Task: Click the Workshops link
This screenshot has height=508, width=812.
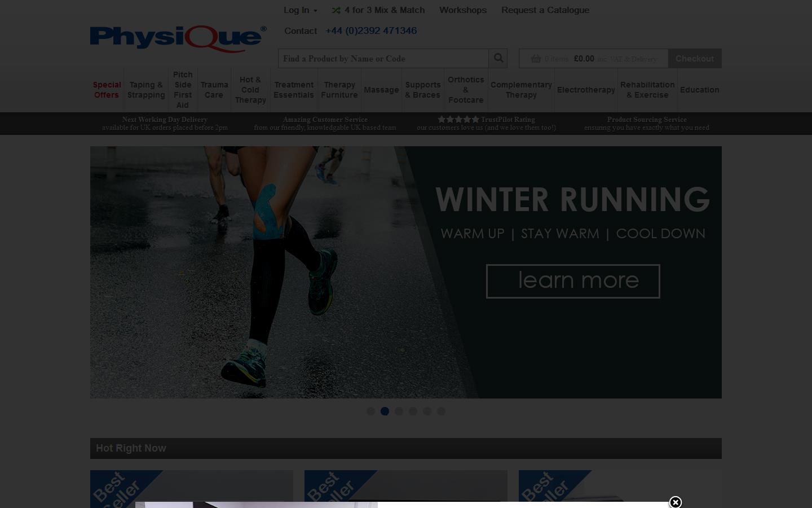Action: 462,10
